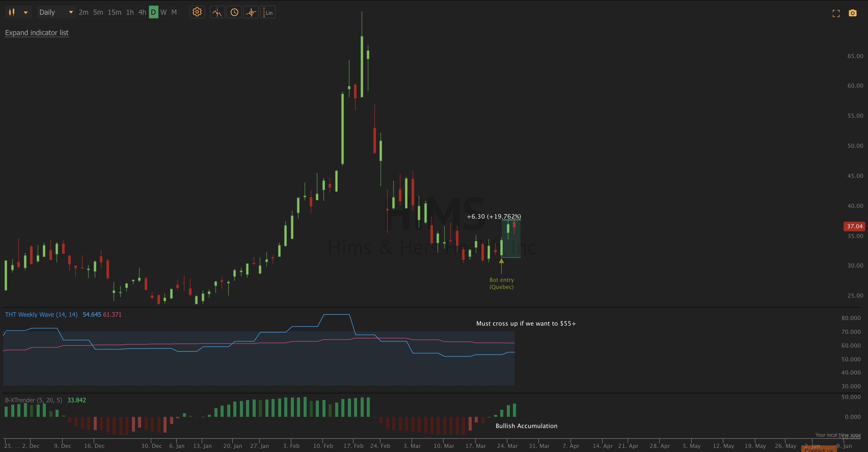This screenshot has width=868, height=452.
Task: Open the chart type dropdown arrow
Action: pos(26,12)
